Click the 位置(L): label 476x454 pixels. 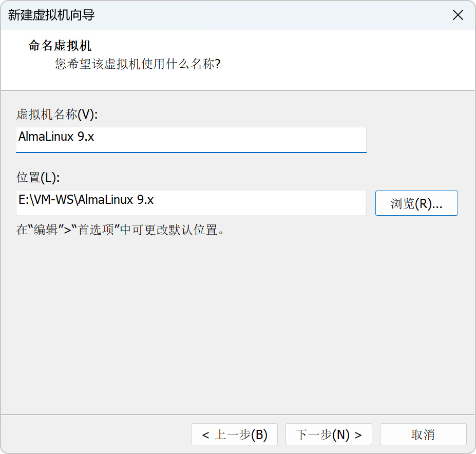(x=38, y=177)
